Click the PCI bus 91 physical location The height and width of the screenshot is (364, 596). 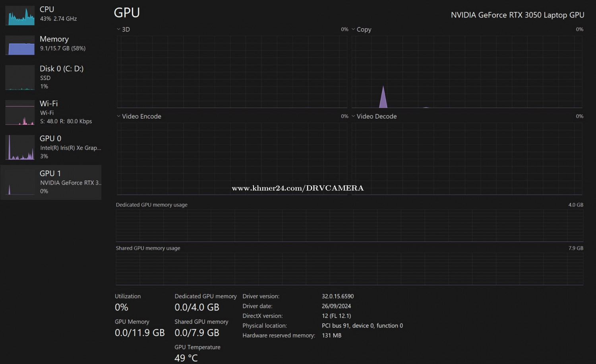click(362, 325)
